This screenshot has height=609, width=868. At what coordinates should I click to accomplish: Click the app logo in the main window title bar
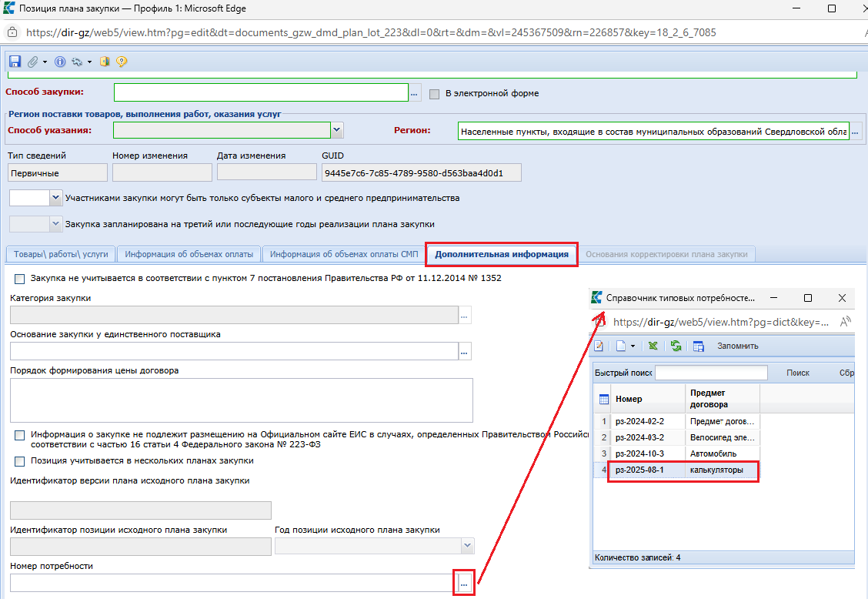tap(9, 8)
